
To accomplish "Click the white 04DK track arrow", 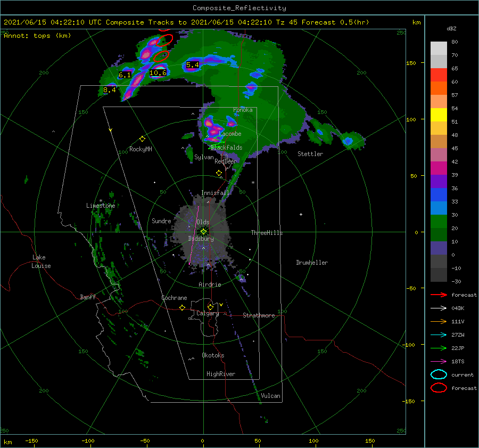I will [x=439, y=308].
